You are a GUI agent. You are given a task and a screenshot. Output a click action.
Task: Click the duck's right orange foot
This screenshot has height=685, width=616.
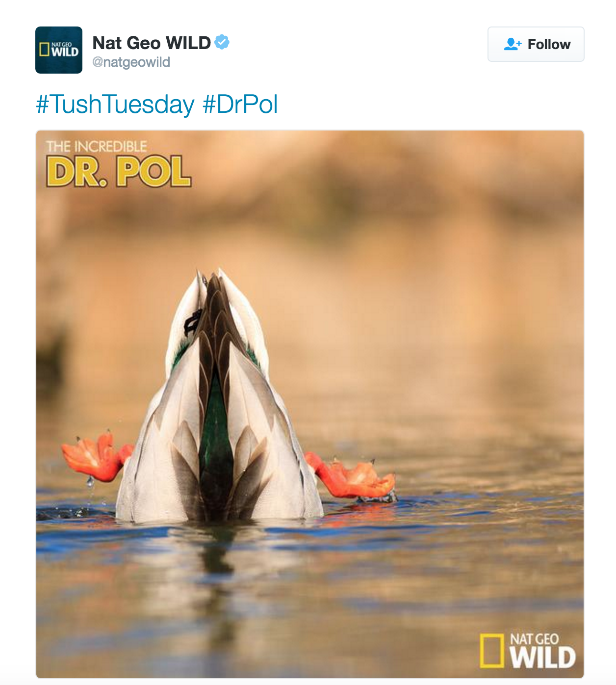[x=351, y=476]
